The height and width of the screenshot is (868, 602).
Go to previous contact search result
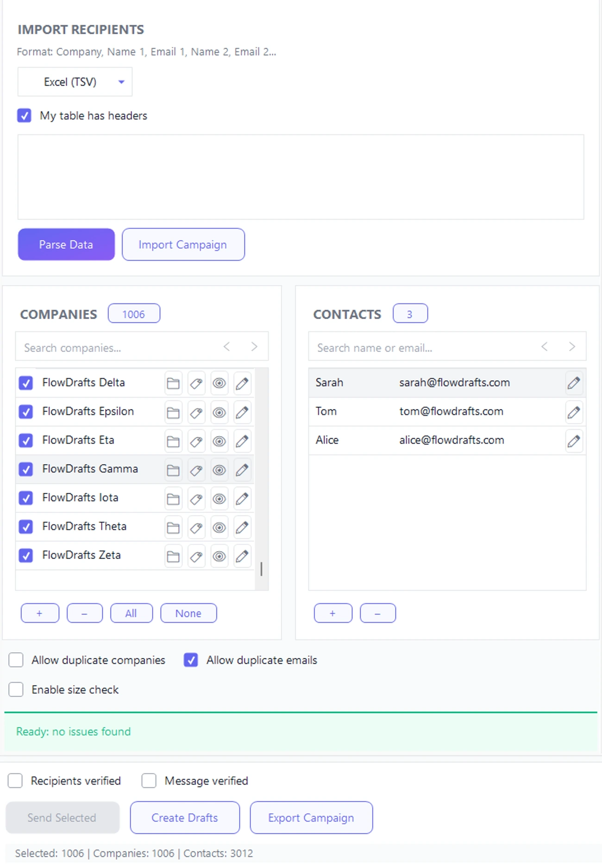(545, 346)
